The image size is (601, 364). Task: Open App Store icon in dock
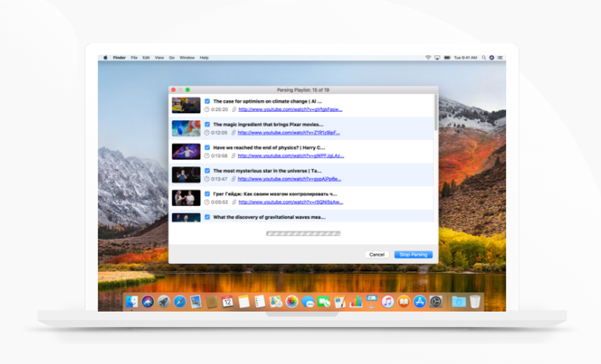click(419, 302)
